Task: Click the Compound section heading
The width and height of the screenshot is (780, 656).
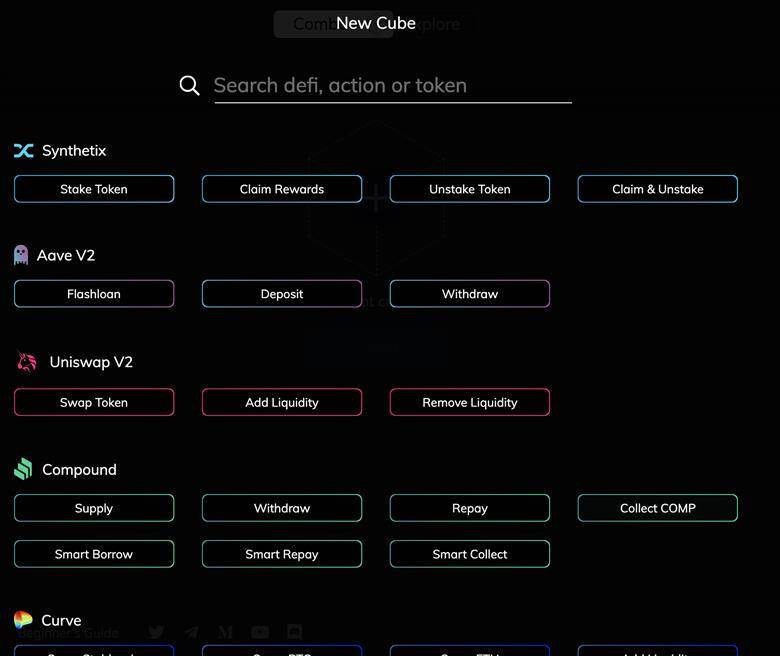Action: (80, 470)
